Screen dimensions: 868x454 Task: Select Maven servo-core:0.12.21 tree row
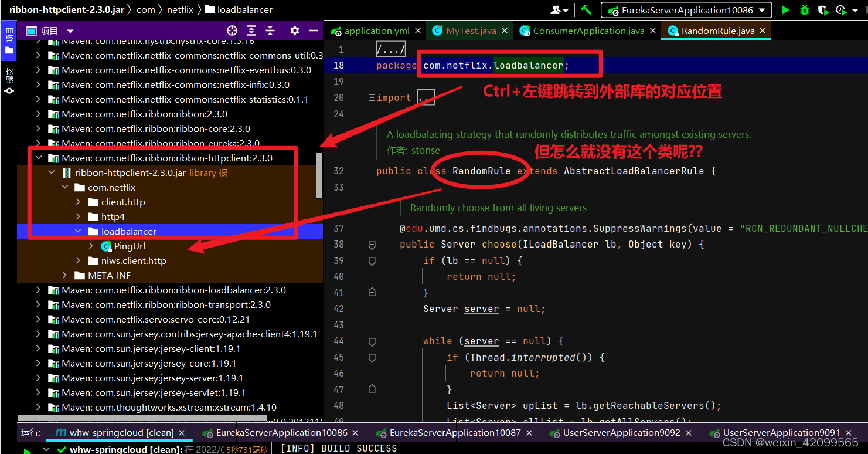click(170, 320)
